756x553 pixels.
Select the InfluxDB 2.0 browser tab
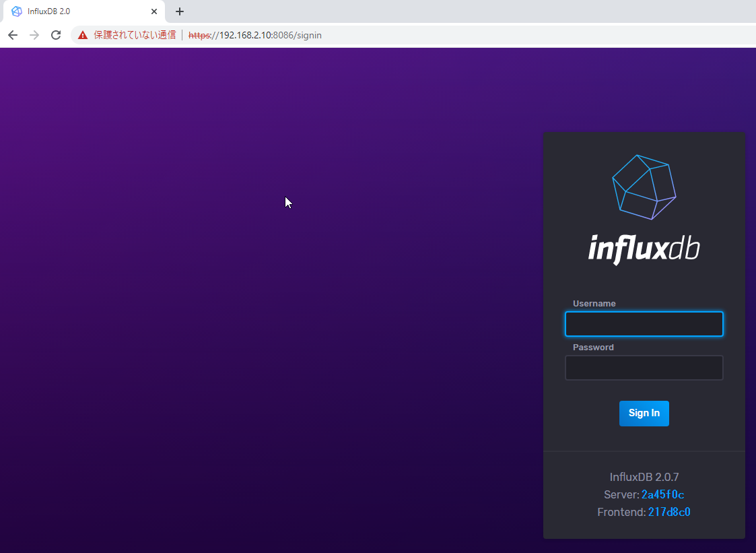click(x=84, y=11)
